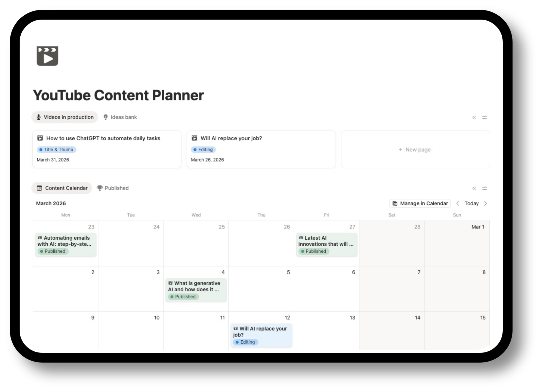Image resolution: width=542 pixels, height=392 pixels.
Task: Click the clapperboard page icon above the title
Action: click(47, 56)
